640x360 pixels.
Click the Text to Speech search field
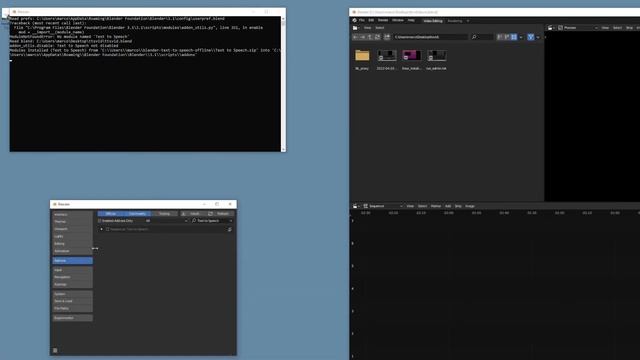[212, 221]
